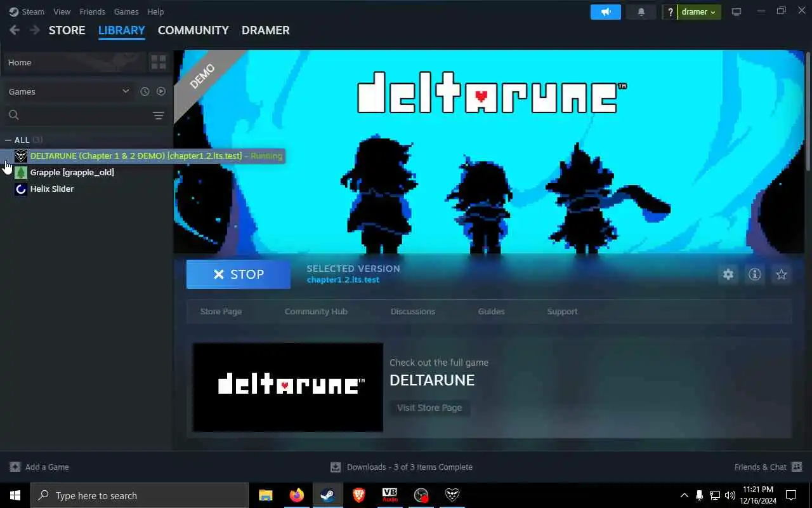Click Visit Store Page button
812x508 pixels.
[429, 408]
